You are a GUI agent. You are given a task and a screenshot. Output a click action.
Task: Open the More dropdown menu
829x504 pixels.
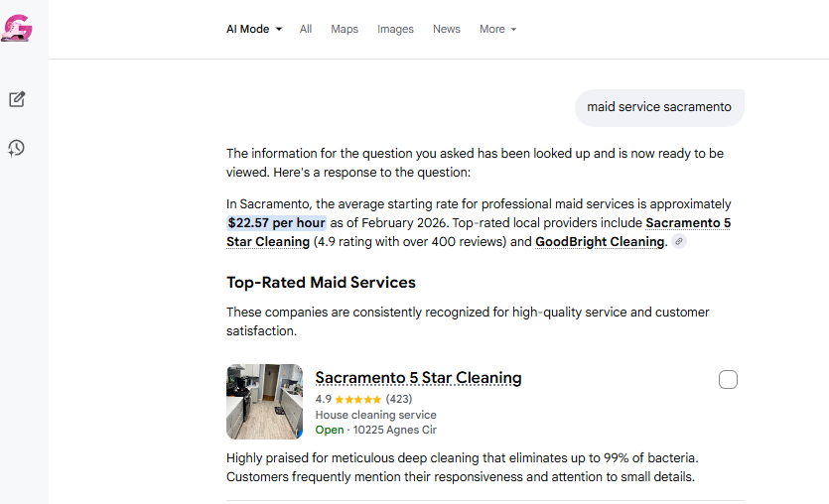click(x=497, y=29)
